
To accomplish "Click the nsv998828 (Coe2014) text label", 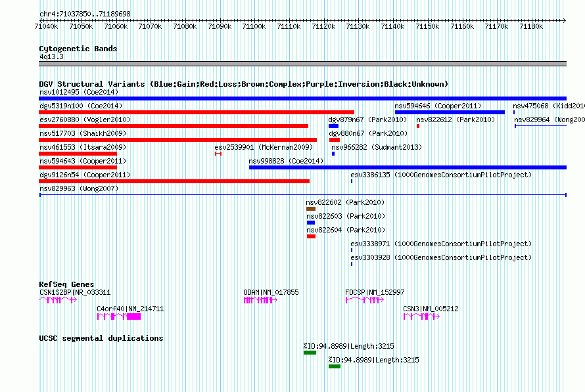I will pos(286,161).
